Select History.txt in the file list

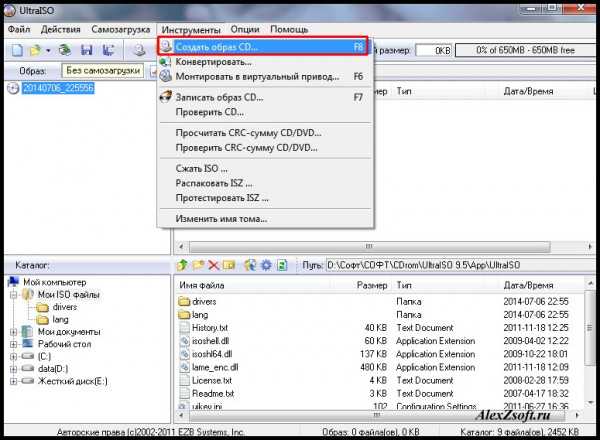click(x=209, y=327)
